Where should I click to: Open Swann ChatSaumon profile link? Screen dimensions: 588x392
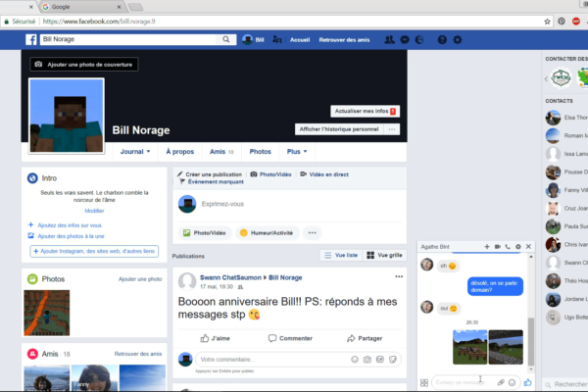click(x=230, y=277)
